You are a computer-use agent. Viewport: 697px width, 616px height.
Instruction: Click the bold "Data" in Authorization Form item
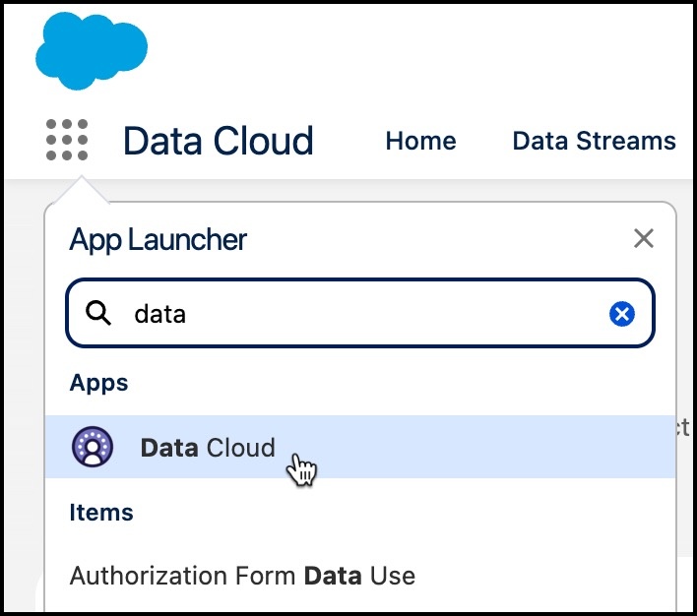click(331, 575)
